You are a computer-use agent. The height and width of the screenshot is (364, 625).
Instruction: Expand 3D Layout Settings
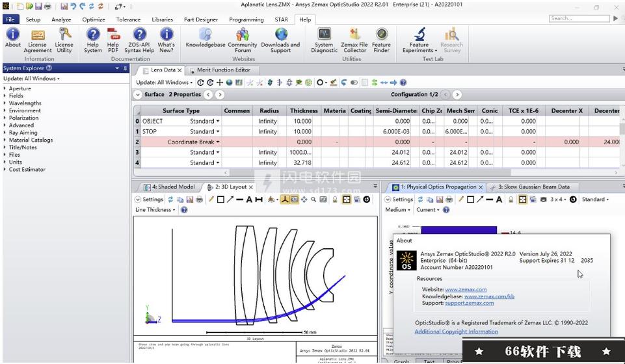150,200
